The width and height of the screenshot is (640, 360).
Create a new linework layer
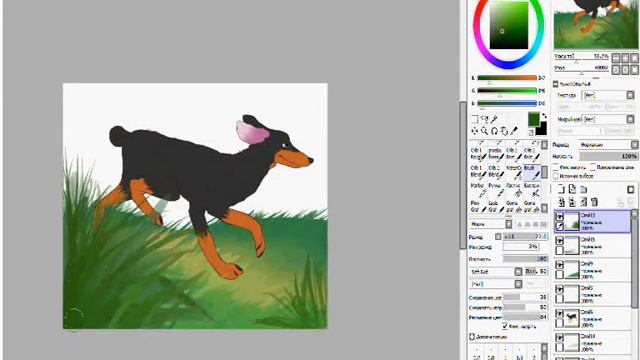(x=572, y=189)
